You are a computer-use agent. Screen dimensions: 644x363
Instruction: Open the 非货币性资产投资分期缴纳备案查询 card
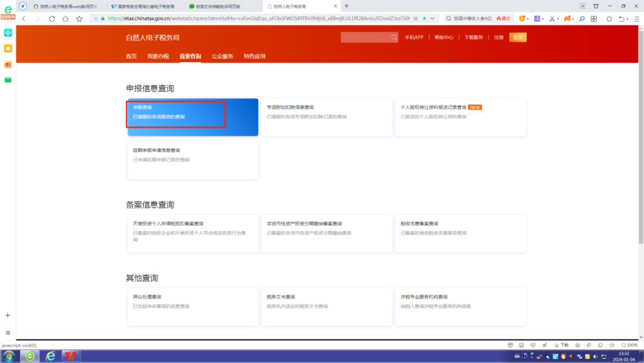[x=327, y=233]
